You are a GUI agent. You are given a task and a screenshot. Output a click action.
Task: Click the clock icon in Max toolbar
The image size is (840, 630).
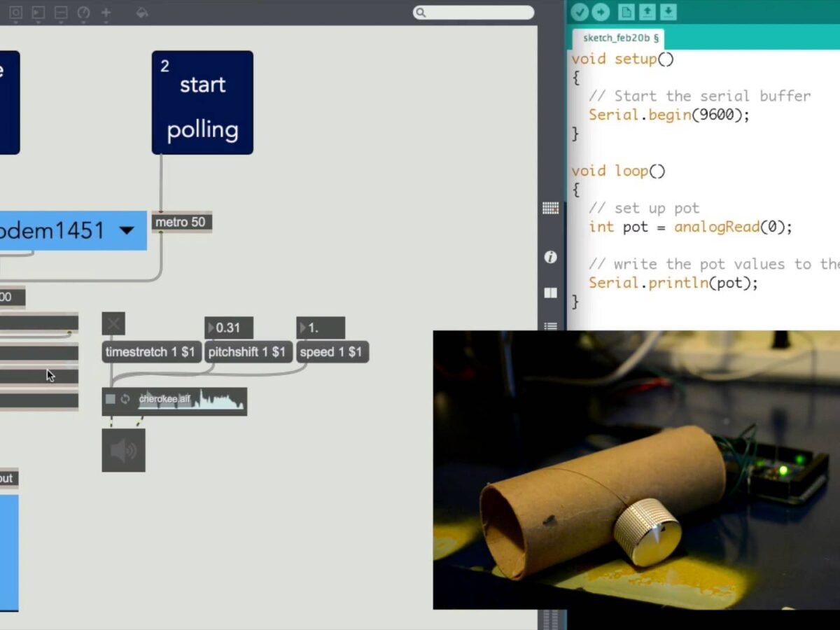pos(83,13)
